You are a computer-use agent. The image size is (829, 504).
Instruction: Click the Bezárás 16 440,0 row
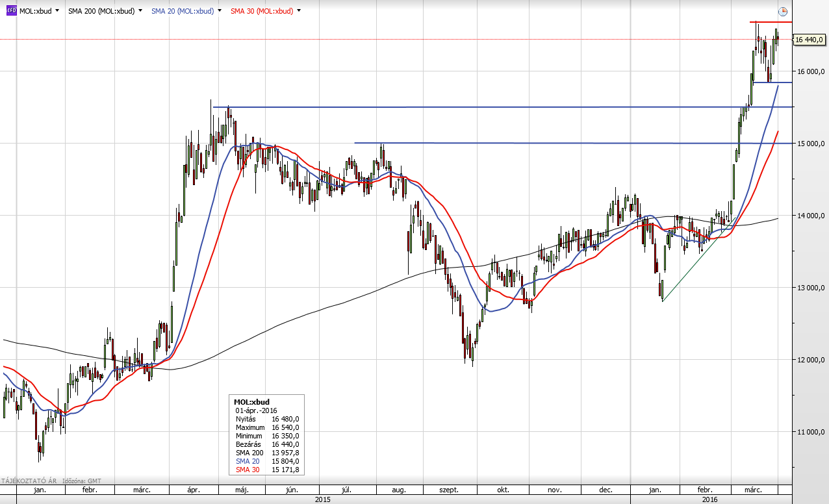[x=267, y=444]
